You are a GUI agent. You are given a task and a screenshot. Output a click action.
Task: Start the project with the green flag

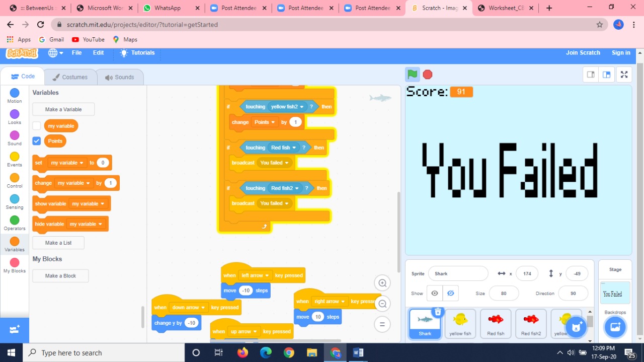pyautogui.click(x=412, y=74)
